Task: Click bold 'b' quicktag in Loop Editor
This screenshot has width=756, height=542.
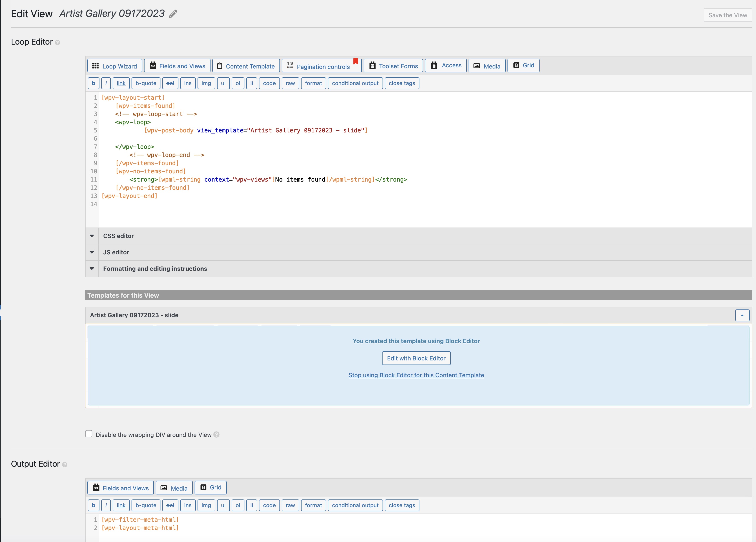Action: tap(93, 83)
